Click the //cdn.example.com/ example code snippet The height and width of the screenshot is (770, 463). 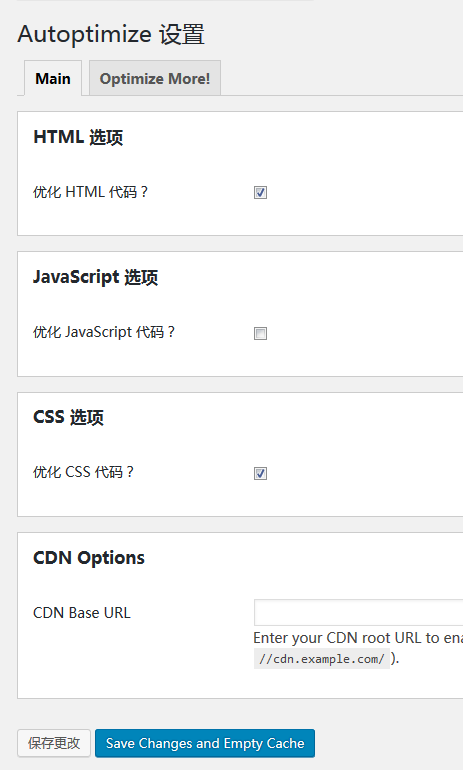(x=322, y=659)
